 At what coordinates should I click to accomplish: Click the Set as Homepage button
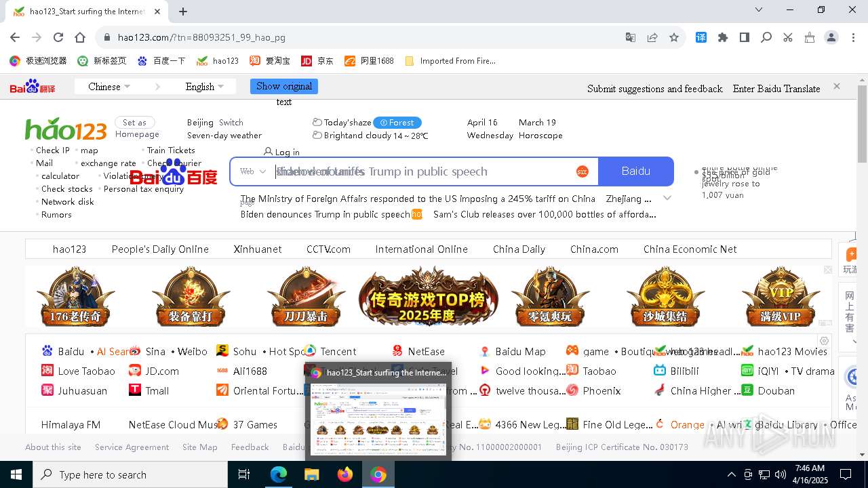[x=135, y=123]
